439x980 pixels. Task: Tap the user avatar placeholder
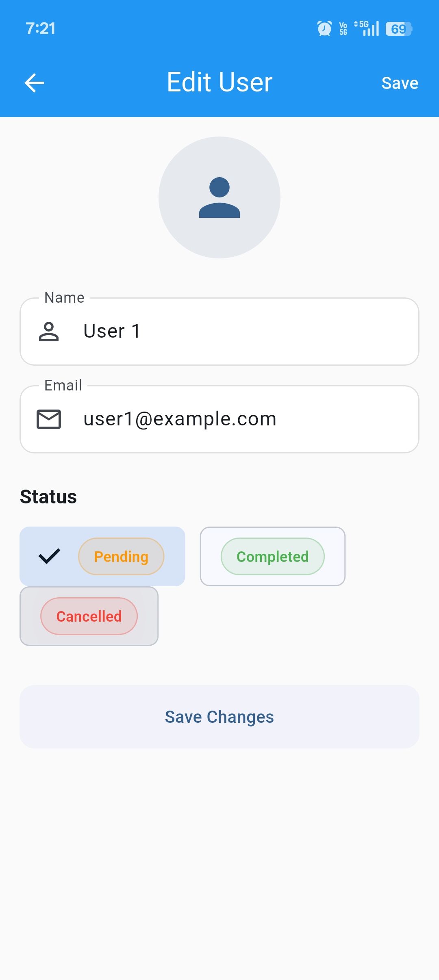pos(219,197)
